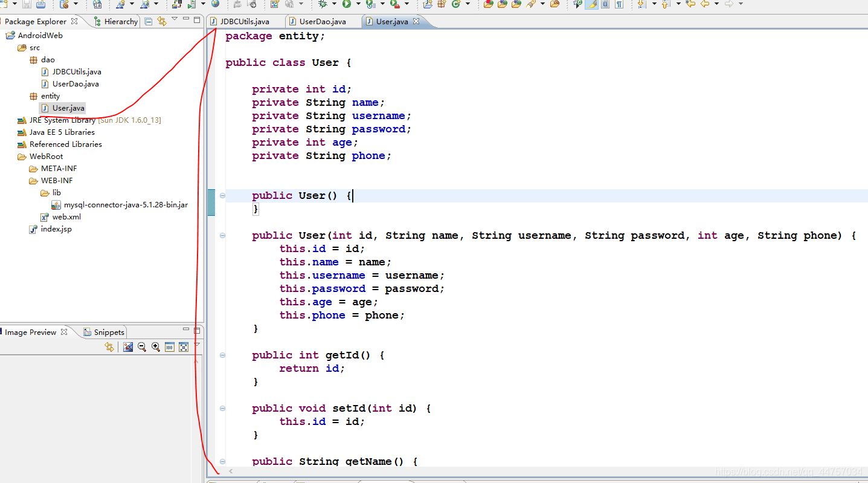Switch to the JDBCUtils.java editor tab

tap(244, 21)
